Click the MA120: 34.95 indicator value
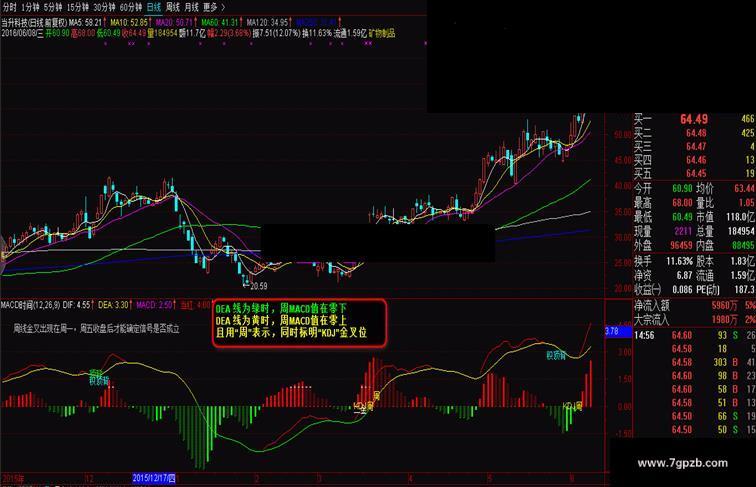This screenshot has height=487, width=756. pos(268,22)
